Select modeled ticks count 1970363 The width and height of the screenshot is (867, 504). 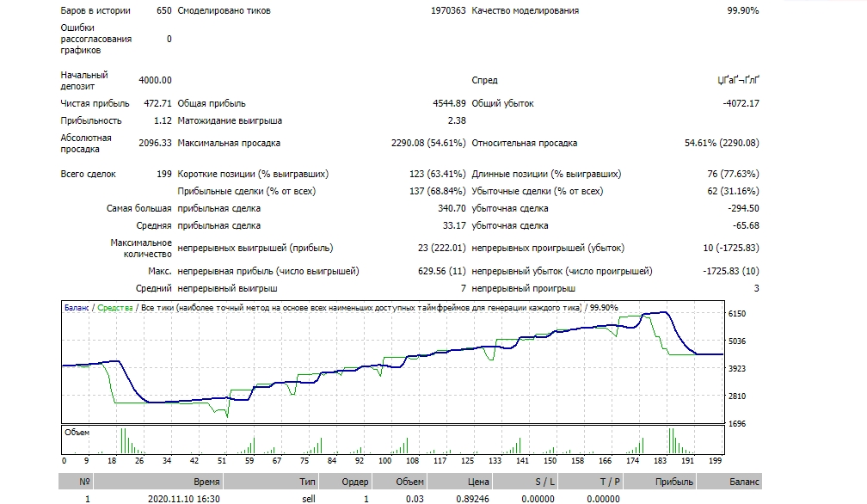pos(448,10)
